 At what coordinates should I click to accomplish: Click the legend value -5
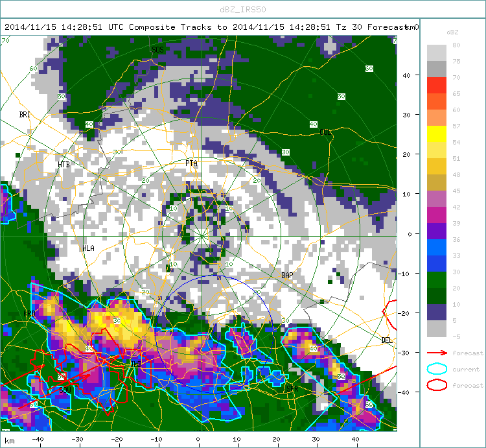click(x=456, y=336)
